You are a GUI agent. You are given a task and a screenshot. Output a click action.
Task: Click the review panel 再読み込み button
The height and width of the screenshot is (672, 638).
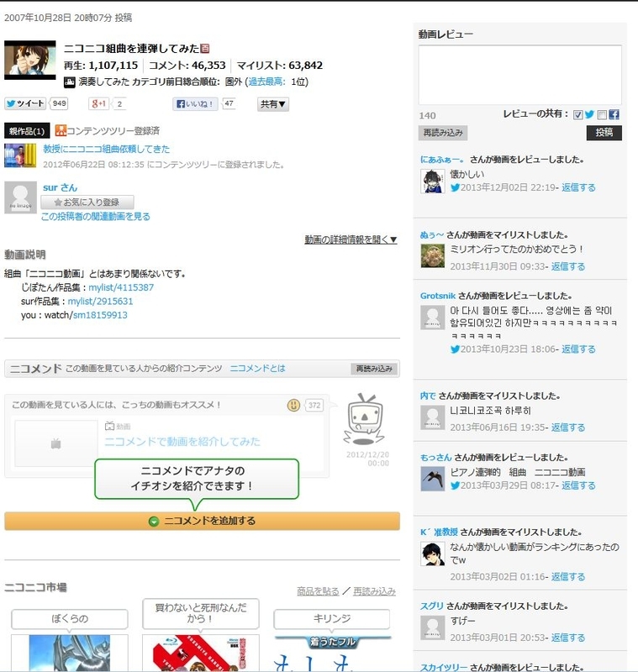443,133
